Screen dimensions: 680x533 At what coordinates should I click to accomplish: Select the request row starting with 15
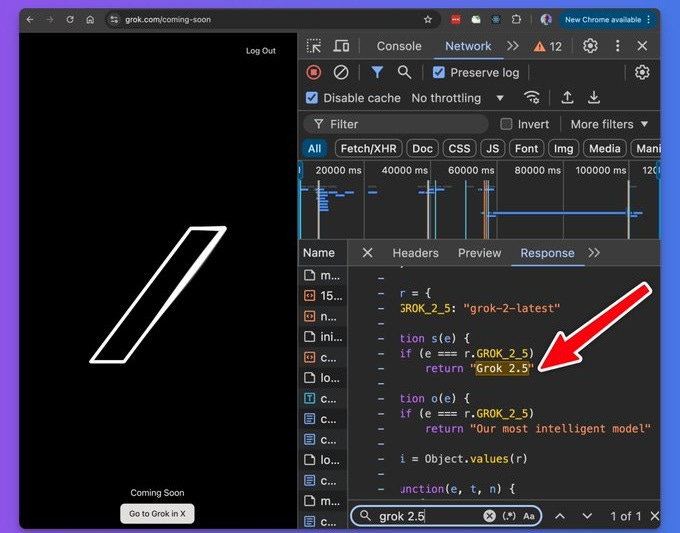pyautogui.click(x=323, y=296)
